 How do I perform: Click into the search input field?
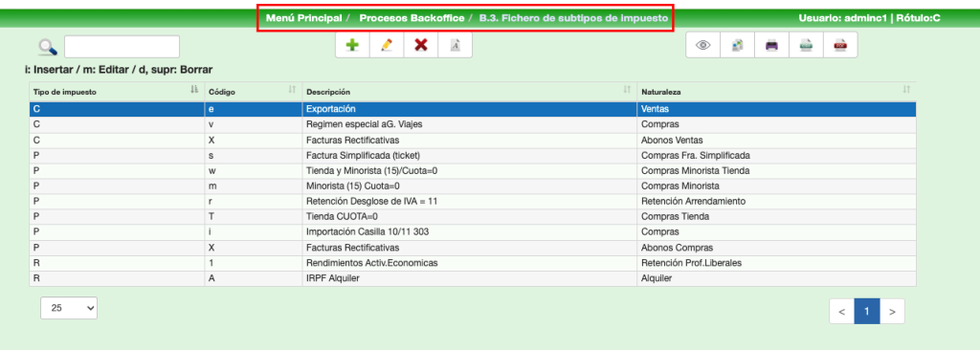(122, 47)
